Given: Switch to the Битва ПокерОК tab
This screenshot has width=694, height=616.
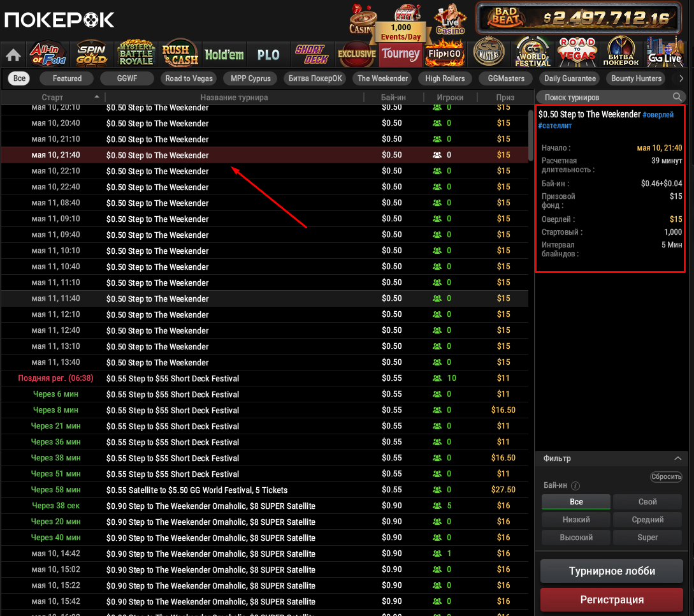Looking at the screenshot, I should coord(315,78).
